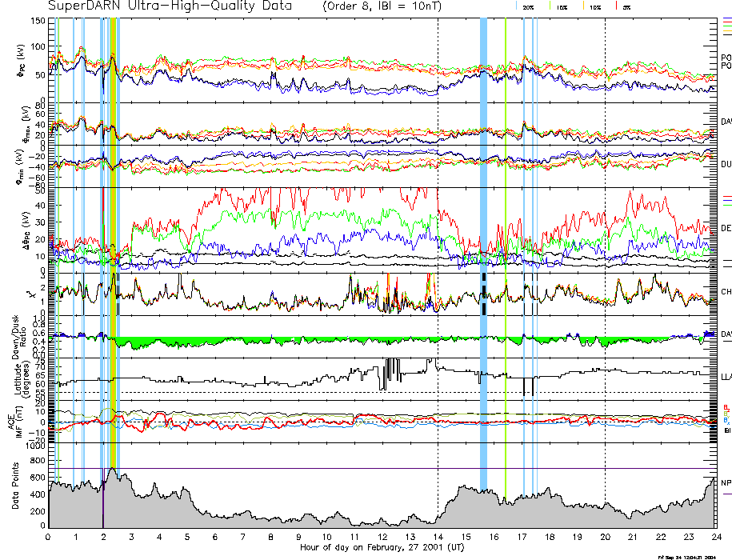
Task: Click the 'Latitude (degrees)' axis label
Action: click(19, 376)
